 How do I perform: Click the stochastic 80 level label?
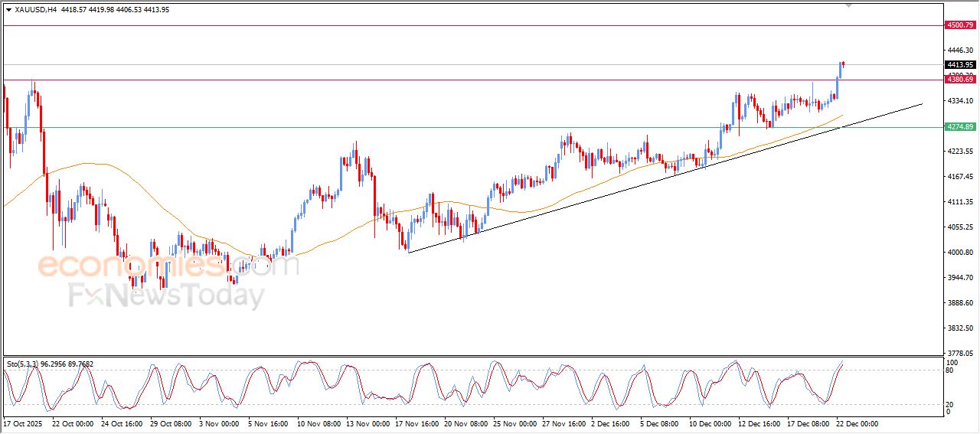click(x=950, y=371)
